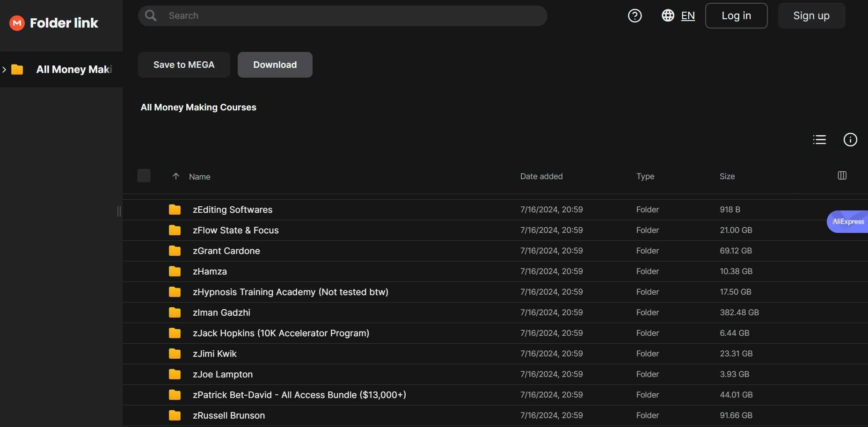
Task: Click the Sign up button
Action: 811,15
